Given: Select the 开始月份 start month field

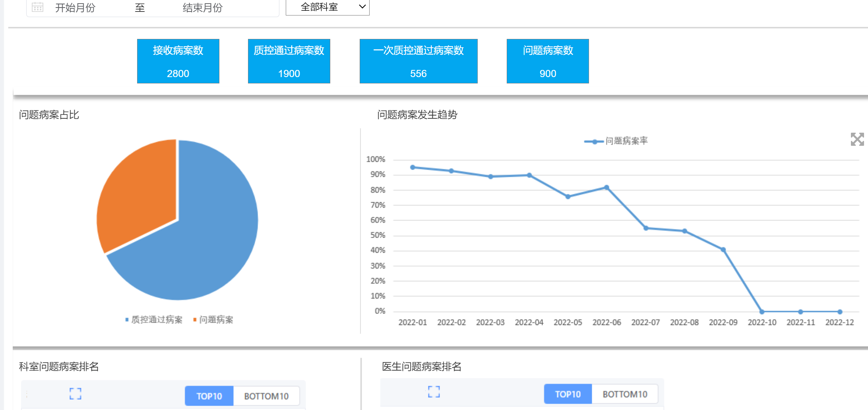Looking at the screenshot, I should (76, 8).
